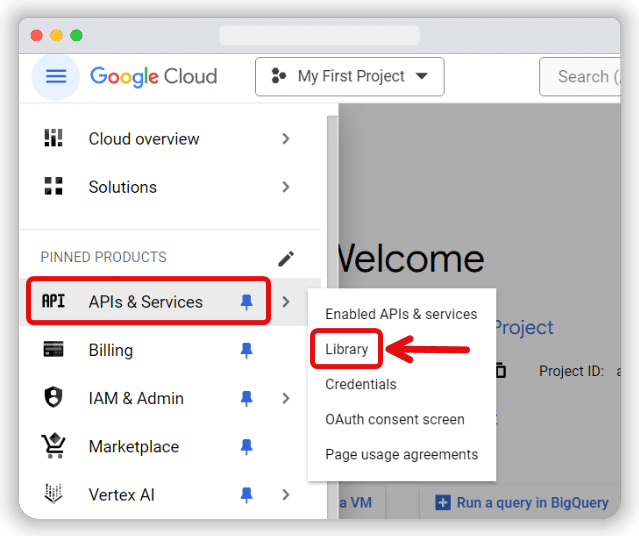Edit pinned products with pencil icon
Screen dimensions: 639x536
click(286, 258)
